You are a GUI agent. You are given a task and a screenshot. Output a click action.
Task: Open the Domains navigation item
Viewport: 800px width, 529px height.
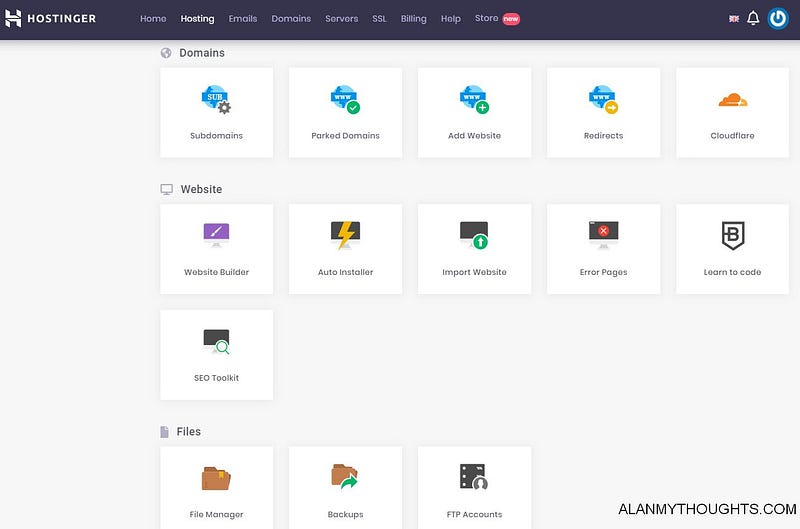pos(291,18)
